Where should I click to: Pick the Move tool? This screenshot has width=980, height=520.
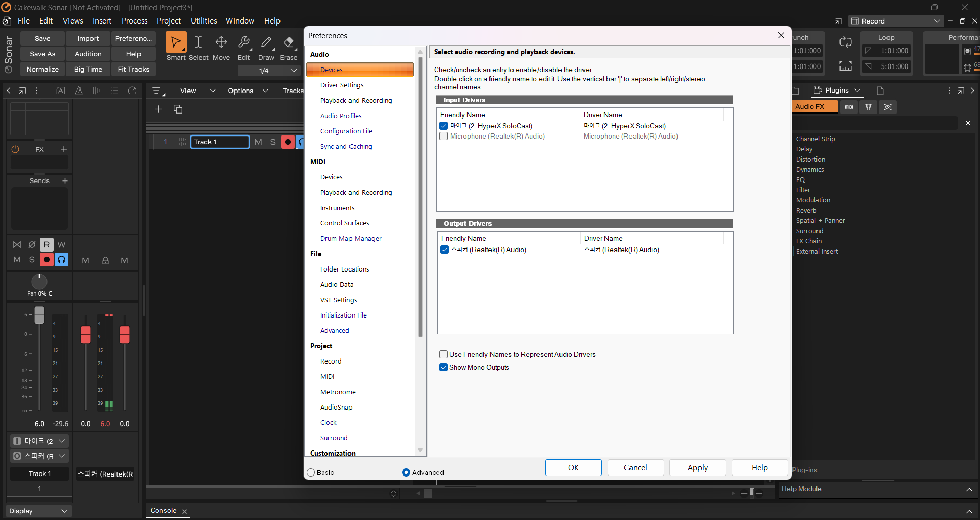tap(221, 42)
